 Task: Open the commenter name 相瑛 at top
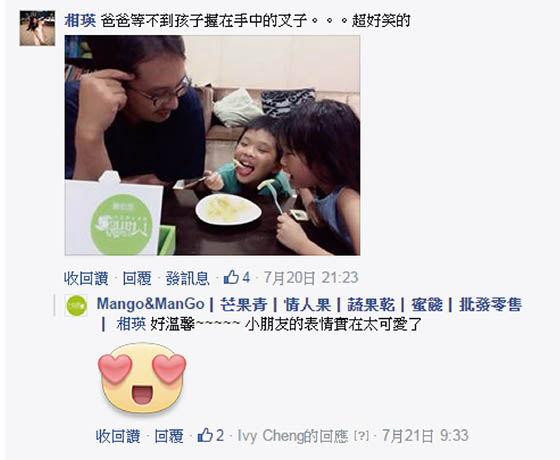pos(80,21)
